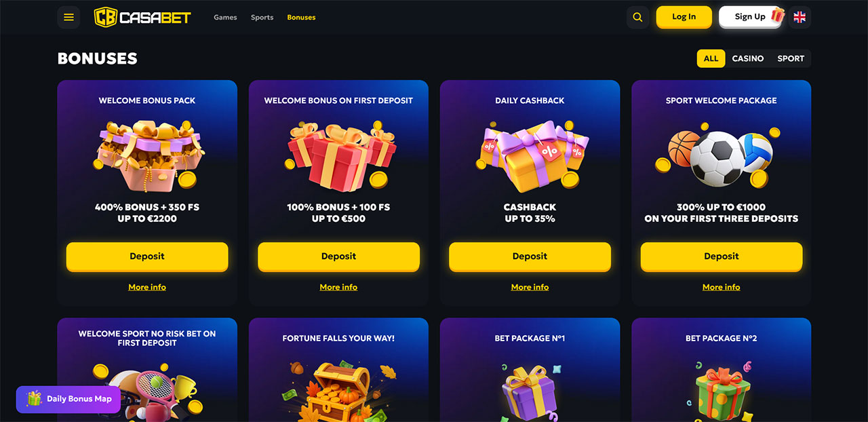Click Deposit under Welcome Bonus Pack
868x422 pixels.
pyautogui.click(x=147, y=256)
